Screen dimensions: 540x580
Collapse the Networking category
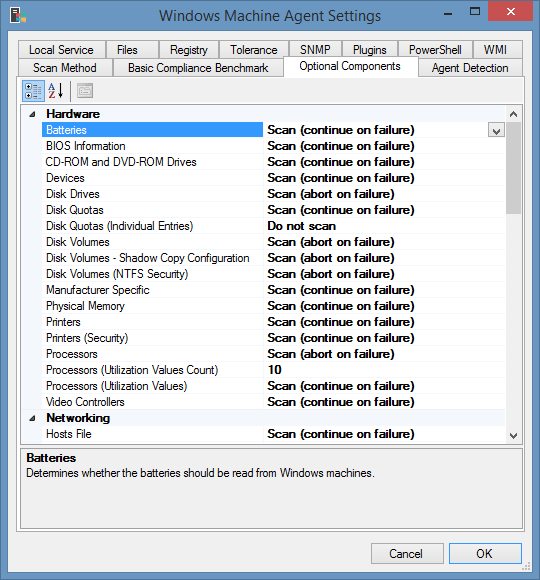[33, 418]
